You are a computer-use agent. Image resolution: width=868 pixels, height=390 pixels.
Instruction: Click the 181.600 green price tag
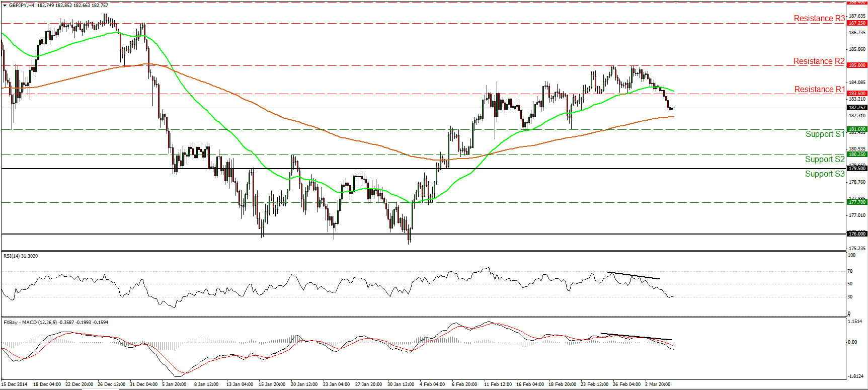857,129
